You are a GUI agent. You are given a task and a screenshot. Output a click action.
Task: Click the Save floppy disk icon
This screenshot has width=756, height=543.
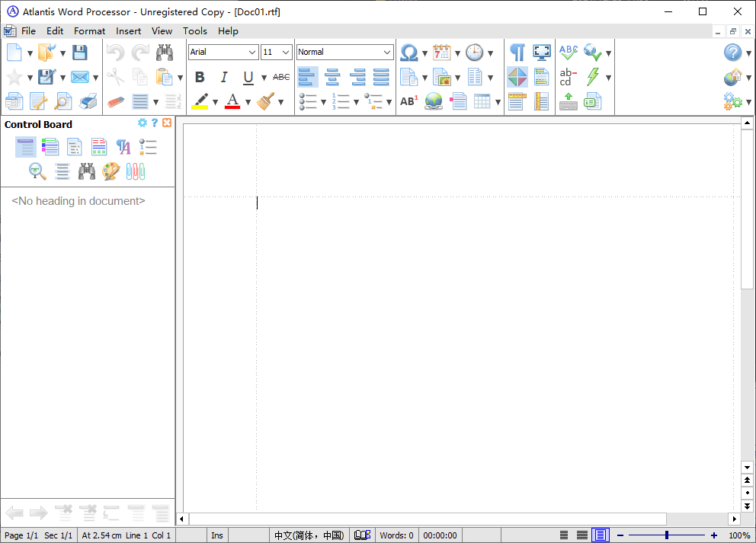coord(80,53)
